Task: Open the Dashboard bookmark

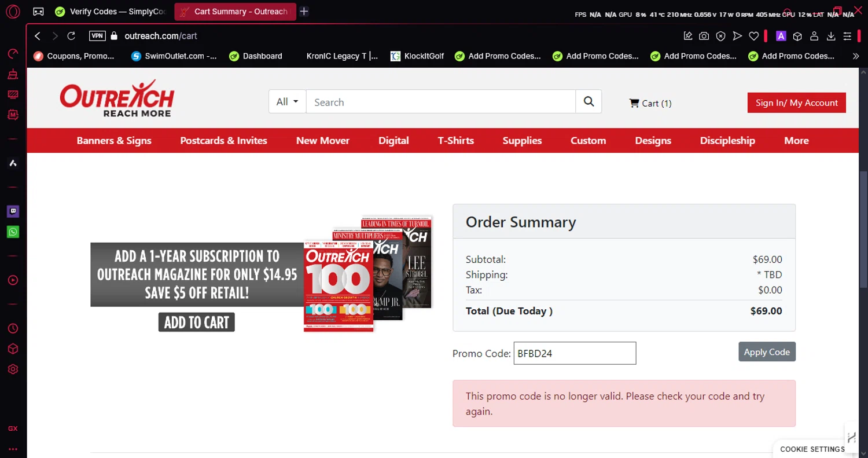Action: 256,56
